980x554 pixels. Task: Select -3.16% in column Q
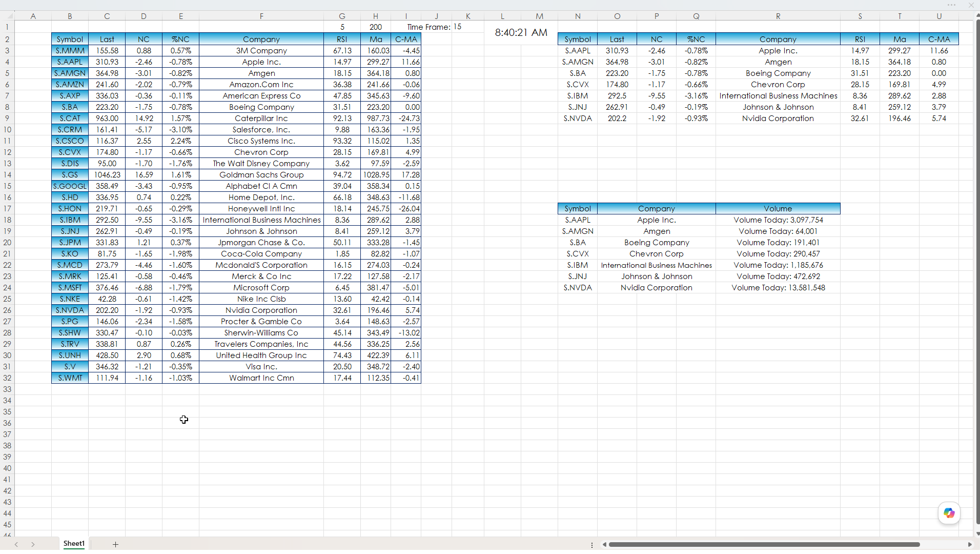click(696, 96)
